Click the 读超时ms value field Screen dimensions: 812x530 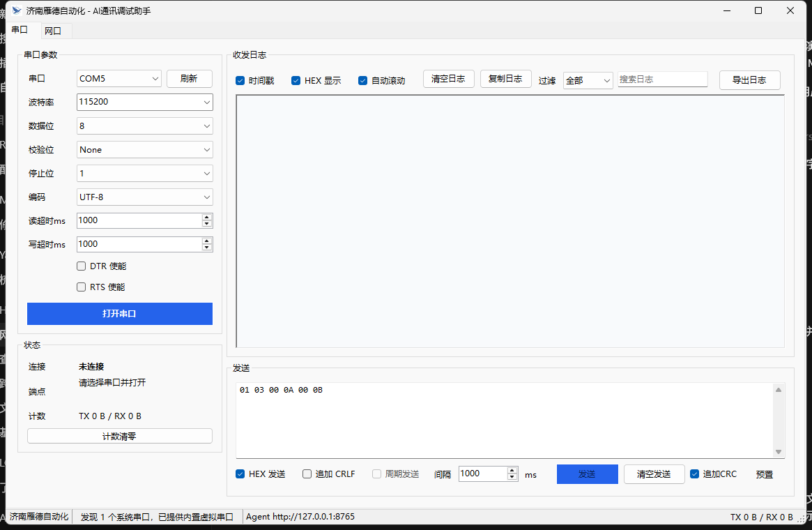(x=139, y=220)
